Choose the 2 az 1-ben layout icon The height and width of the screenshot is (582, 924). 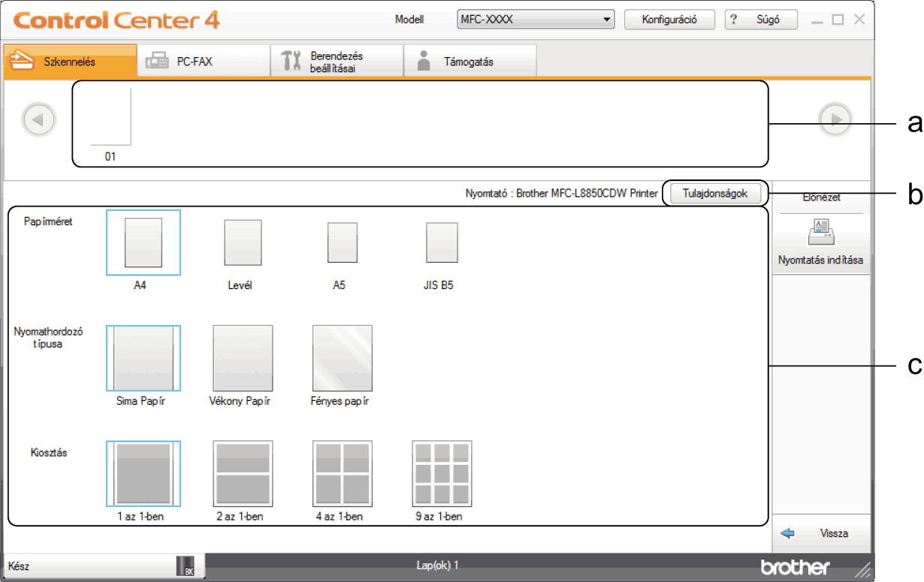[243, 474]
